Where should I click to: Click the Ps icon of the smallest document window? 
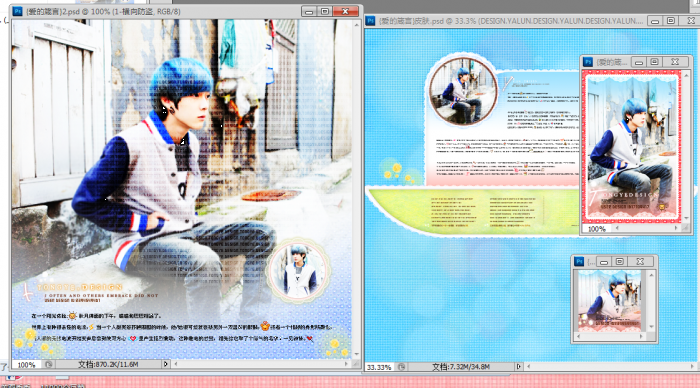click(579, 262)
